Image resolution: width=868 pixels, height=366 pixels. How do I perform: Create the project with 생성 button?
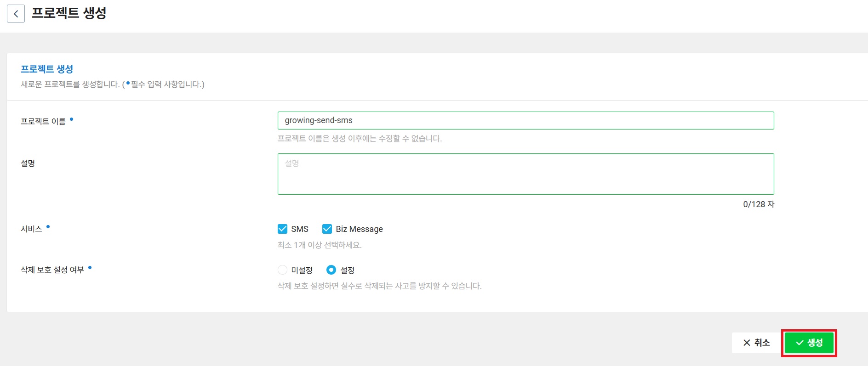809,343
